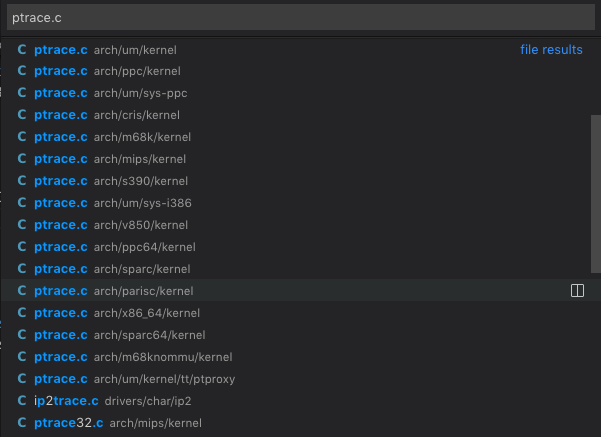The width and height of the screenshot is (601, 437).
Task: Click the C icon of arch/s390/kernel result
Action: click(x=22, y=181)
